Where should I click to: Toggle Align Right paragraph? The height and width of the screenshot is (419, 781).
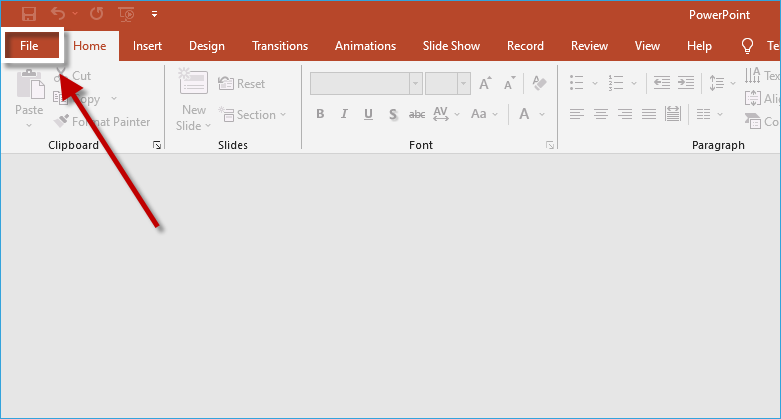[x=625, y=115]
